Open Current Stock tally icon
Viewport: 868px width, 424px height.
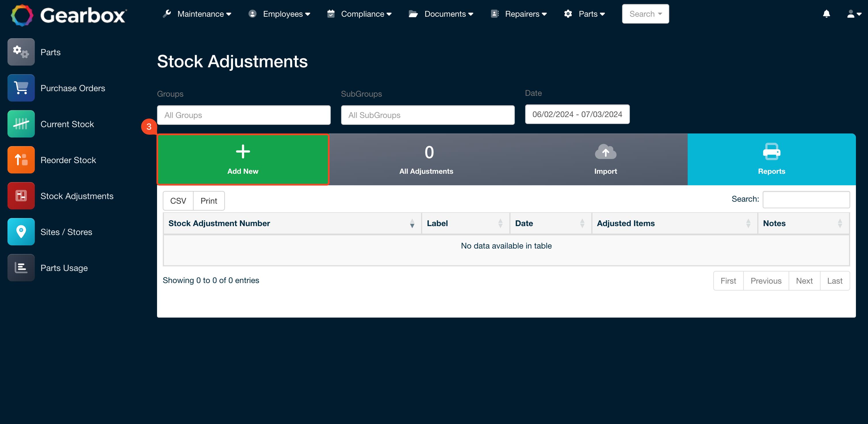[x=21, y=124]
